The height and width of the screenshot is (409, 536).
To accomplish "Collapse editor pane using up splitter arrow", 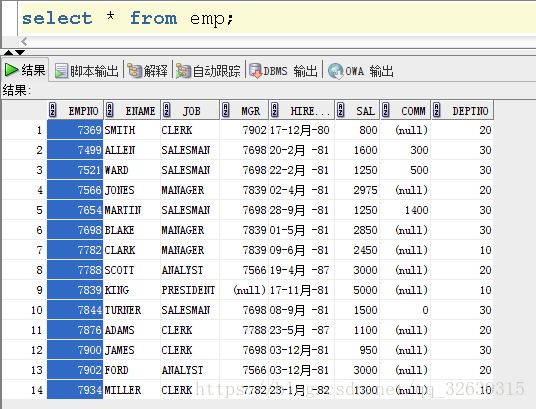I will click(x=9, y=52).
